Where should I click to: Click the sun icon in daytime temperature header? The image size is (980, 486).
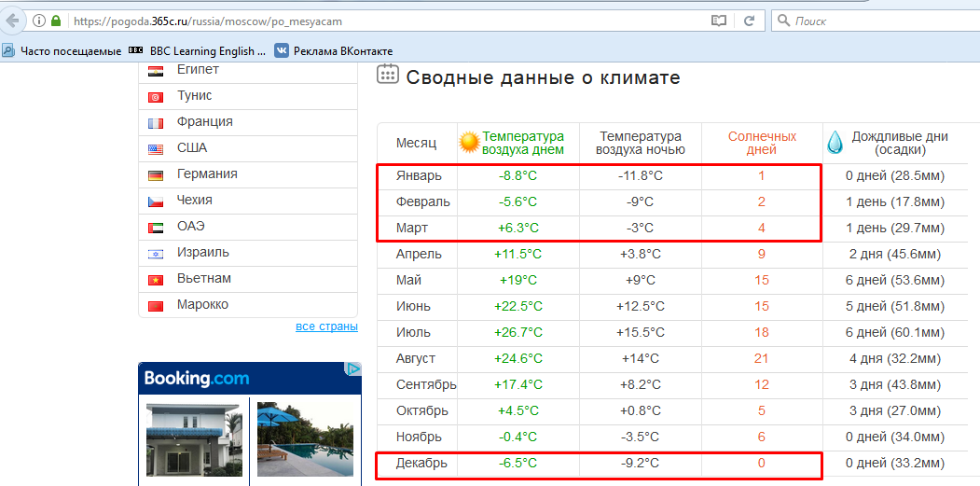point(469,144)
